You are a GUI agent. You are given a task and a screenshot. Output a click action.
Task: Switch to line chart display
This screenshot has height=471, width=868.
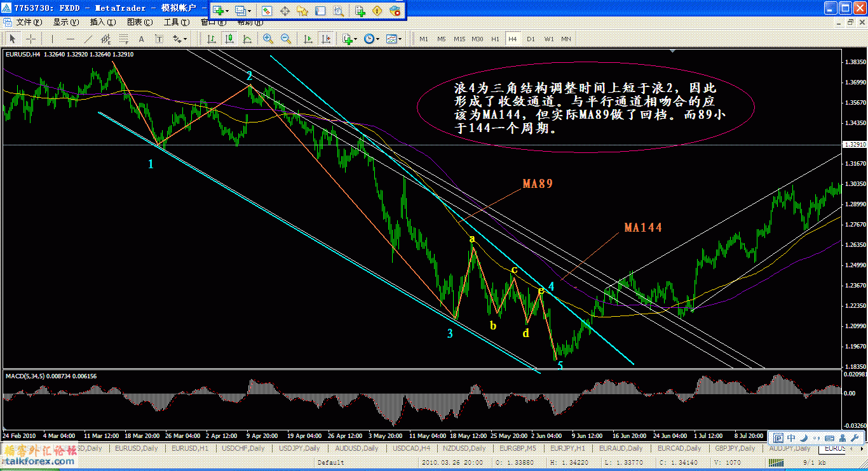point(247,39)
